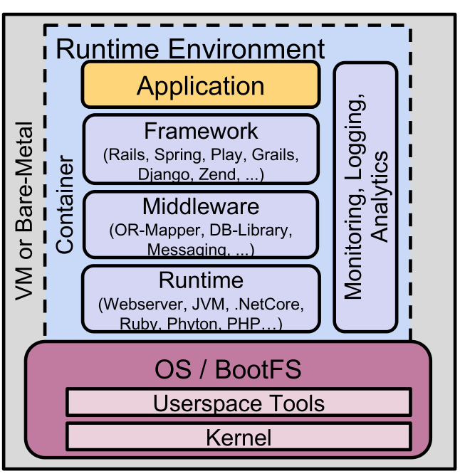
Task: Click the OR-Mapper, DB-Library text line
Action: click(200, 231)
